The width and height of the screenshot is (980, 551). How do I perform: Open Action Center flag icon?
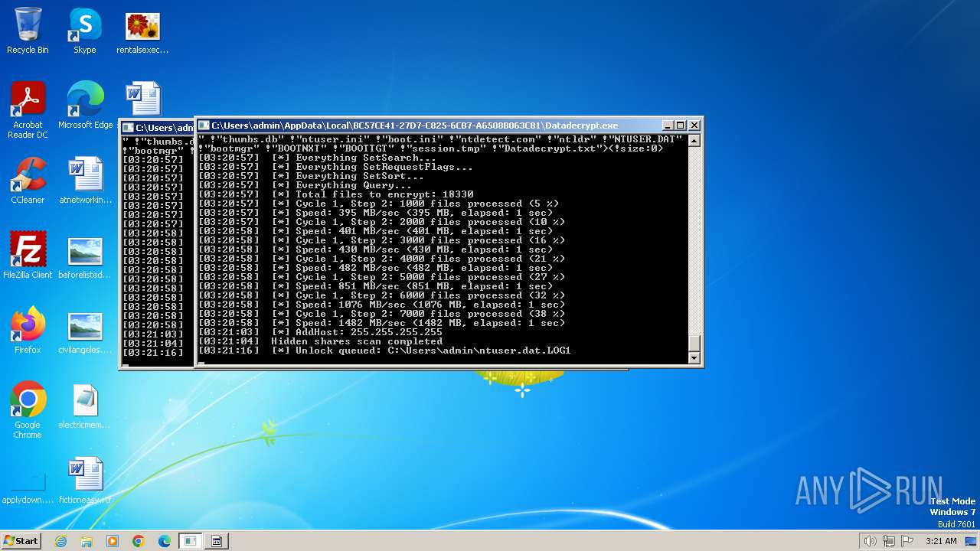click(908, 541)
